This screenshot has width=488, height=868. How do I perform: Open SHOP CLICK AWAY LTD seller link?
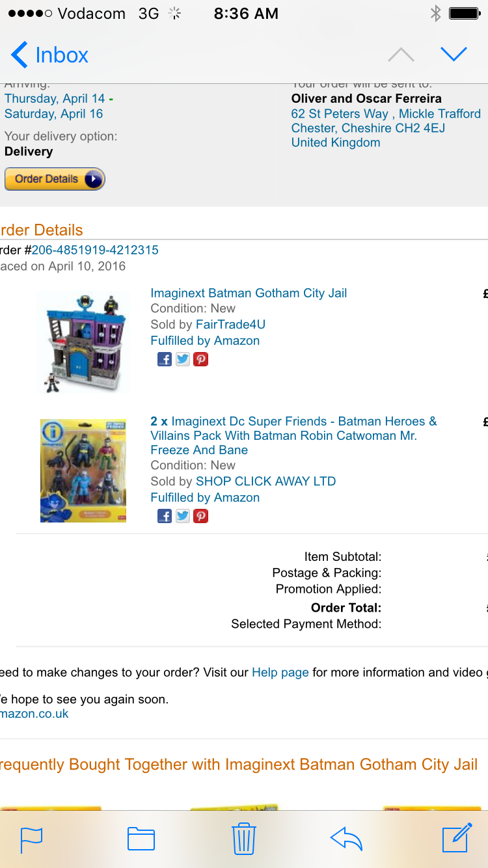point(265,481)
